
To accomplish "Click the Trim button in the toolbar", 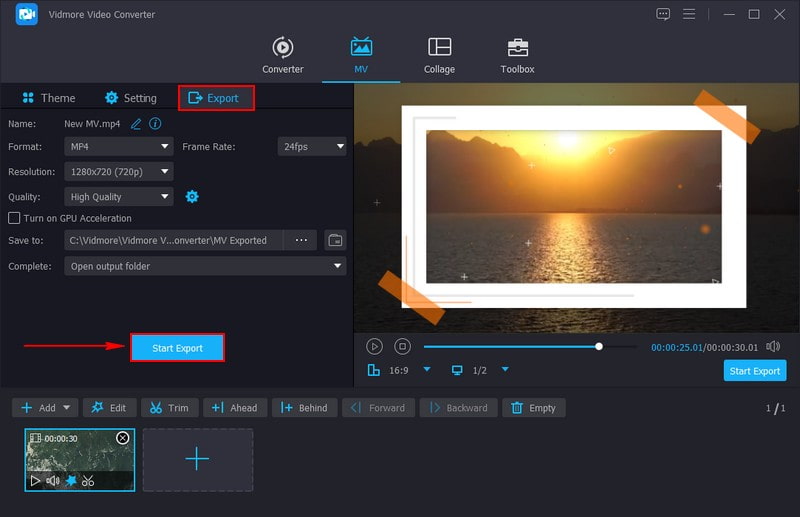I will 168,408.
